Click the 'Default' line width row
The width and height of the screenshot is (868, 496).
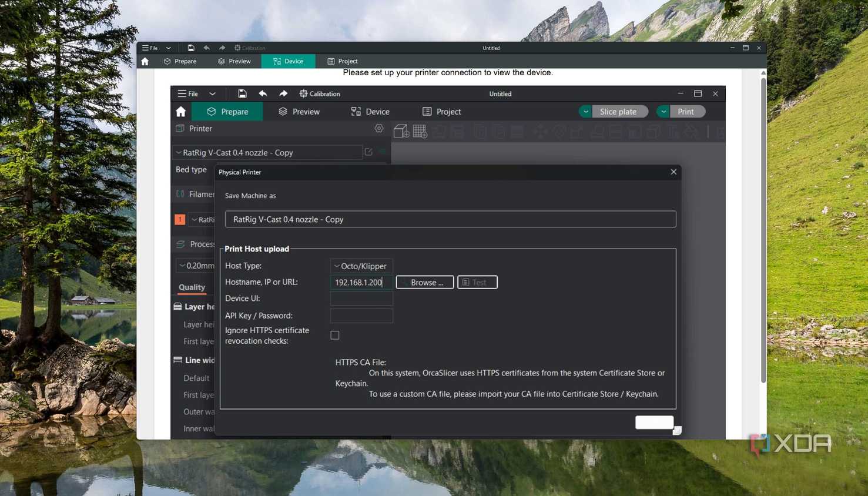point(196,378)
